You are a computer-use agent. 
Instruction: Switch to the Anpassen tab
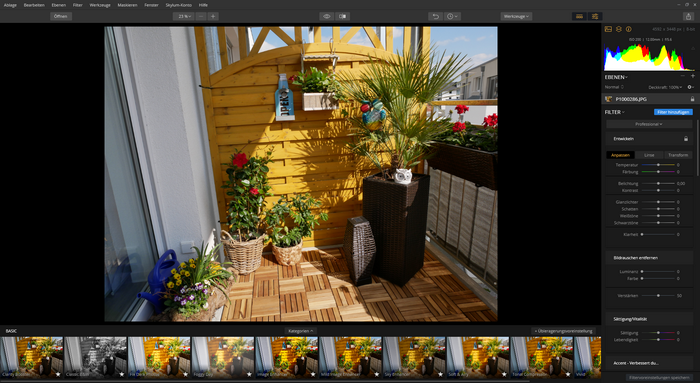tap(620, 155)
